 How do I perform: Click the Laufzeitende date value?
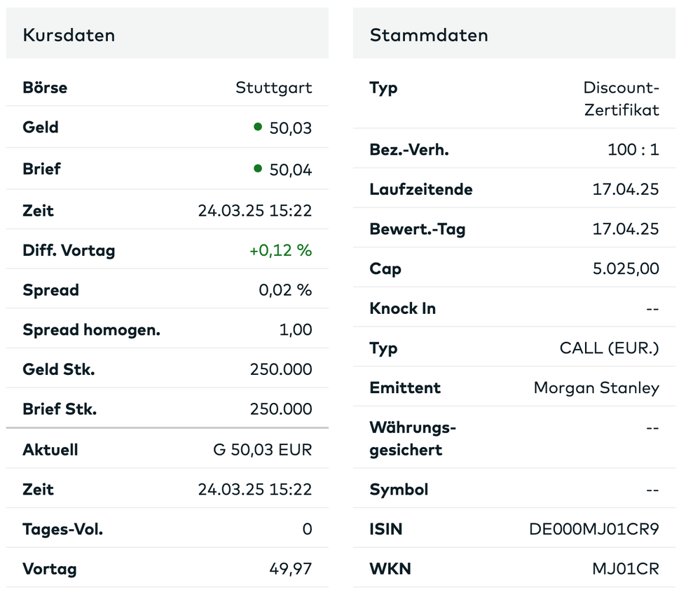(625, 189)
